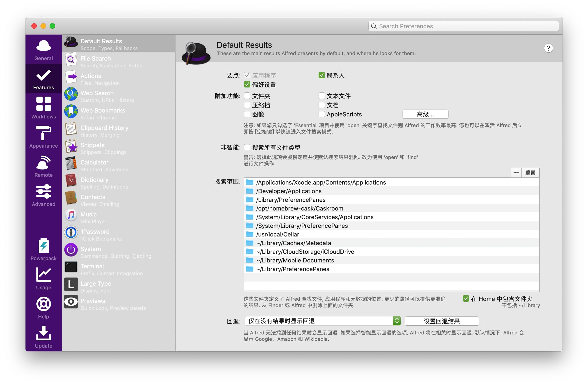Click in the Search Preferences field

point(463,26)
